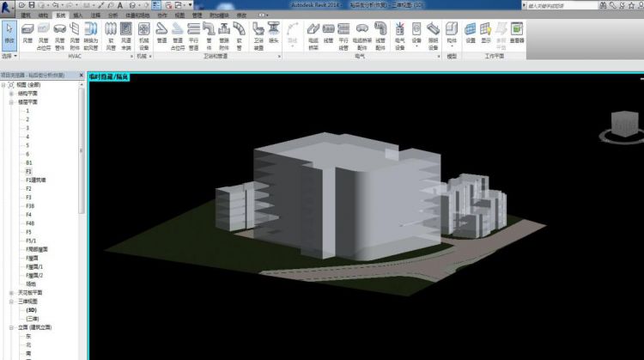Open the Annotate (注释) ribbon tab
This screenshot has height=360, width=644.
(x=95, y=15)
